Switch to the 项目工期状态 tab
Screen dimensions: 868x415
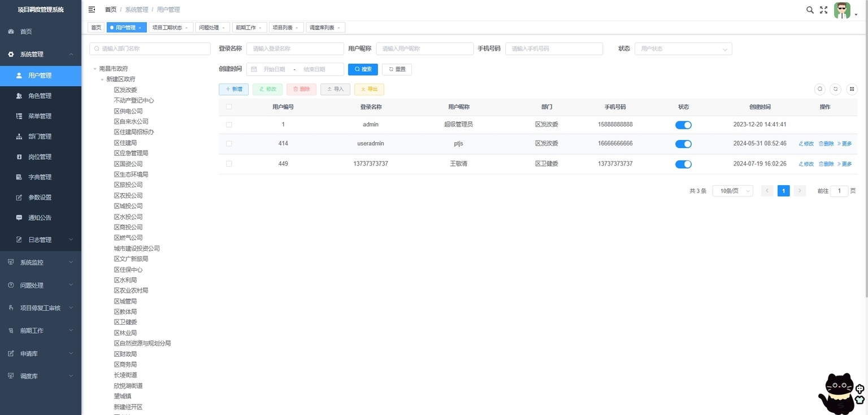click(171, 28)
